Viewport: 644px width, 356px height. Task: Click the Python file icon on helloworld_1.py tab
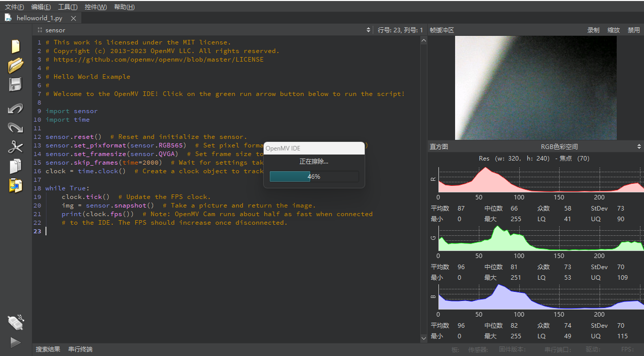coord(8,18)
